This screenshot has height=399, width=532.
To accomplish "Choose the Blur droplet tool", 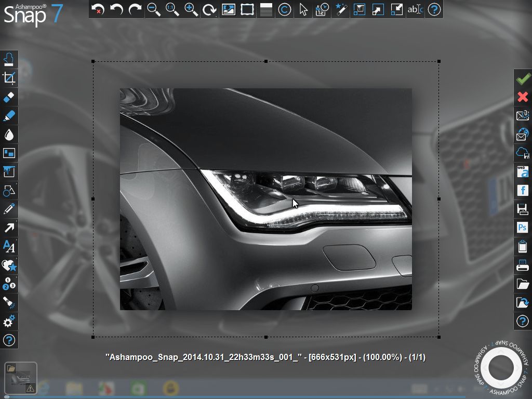I will click(x=9, y=135).
